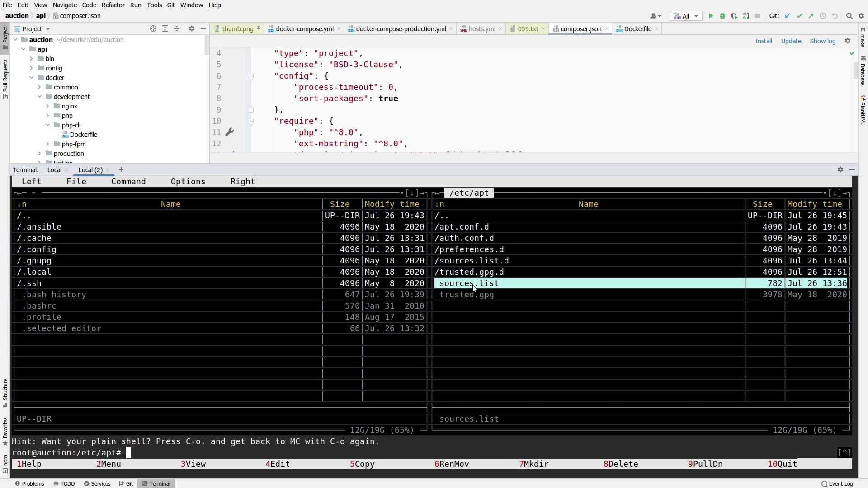Collapse the php-cli folder in tree
The image size is (868, 488).
pyautogui.click(x=47, y=125)
